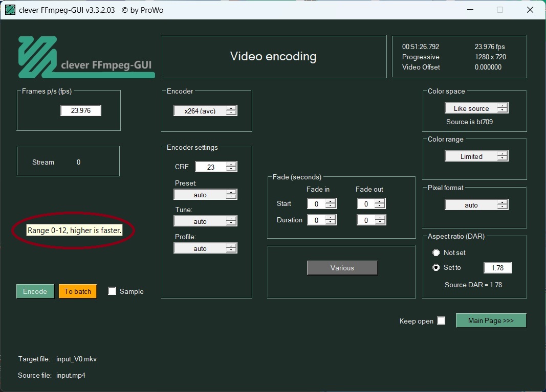Click the clever FFmpeg-GUI logo
Viewport: 546px width, 392px height.
[86, 57]
